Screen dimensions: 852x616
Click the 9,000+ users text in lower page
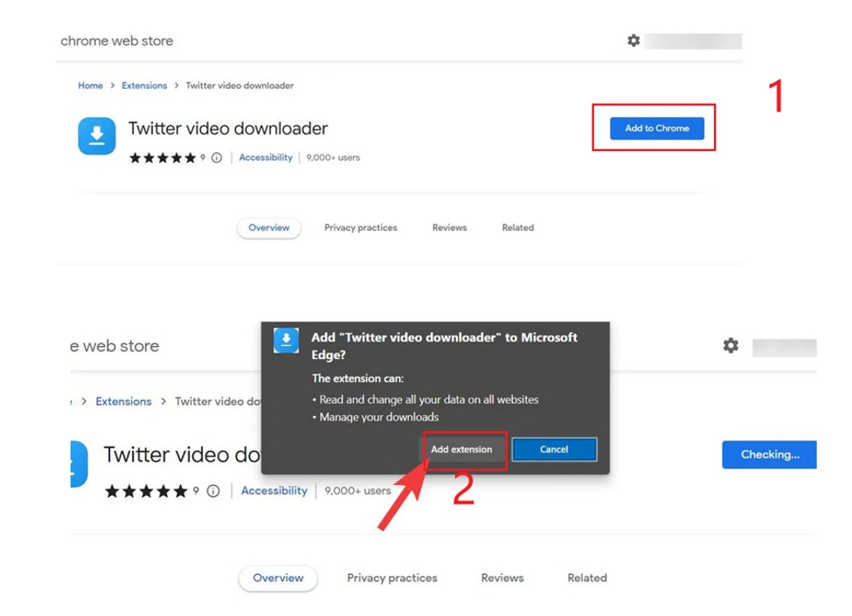point(357,490)
